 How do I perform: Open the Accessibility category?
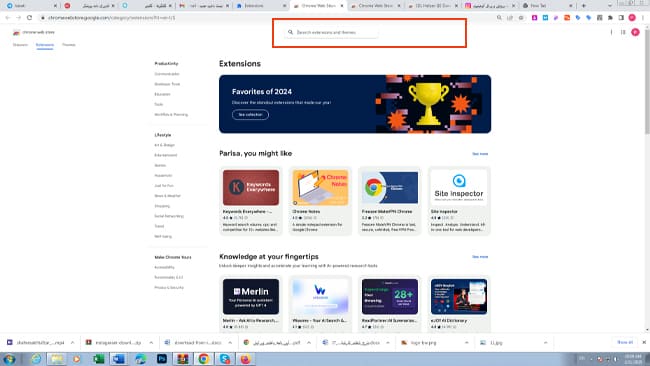click(x=165, y=267)
